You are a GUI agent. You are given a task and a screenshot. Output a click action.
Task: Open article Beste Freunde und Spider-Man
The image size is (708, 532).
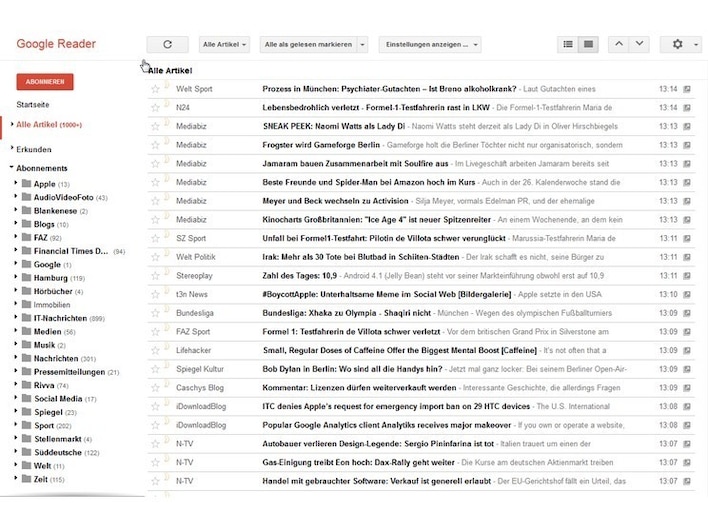(368, 182)
